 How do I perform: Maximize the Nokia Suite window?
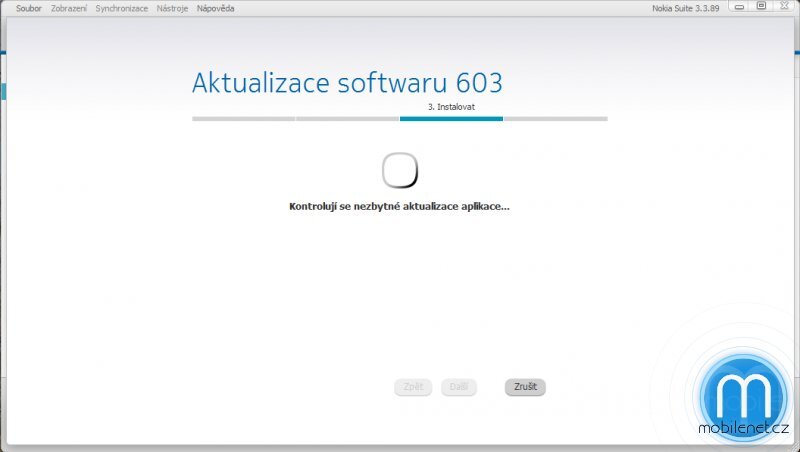coord(761,6)
